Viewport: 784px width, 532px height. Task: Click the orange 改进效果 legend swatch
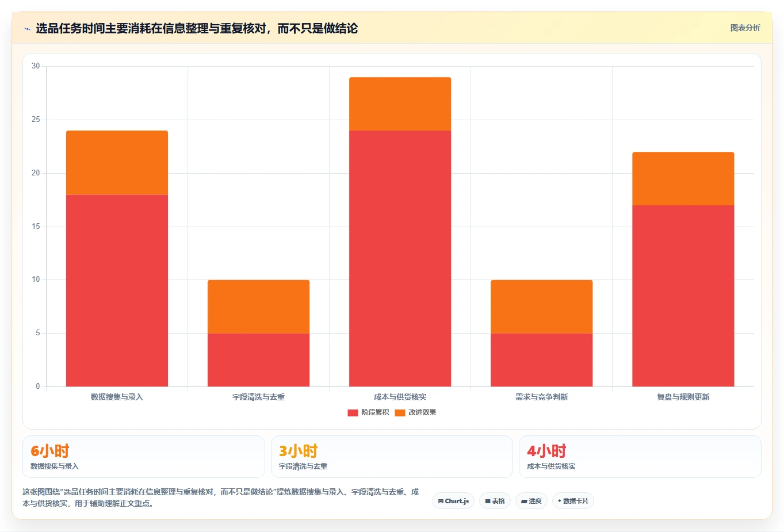[x=400, y=412]
